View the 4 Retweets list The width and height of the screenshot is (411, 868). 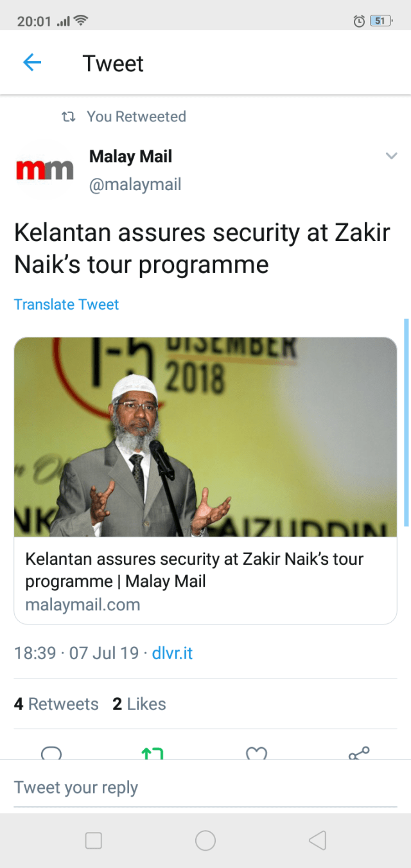point(57,704)
